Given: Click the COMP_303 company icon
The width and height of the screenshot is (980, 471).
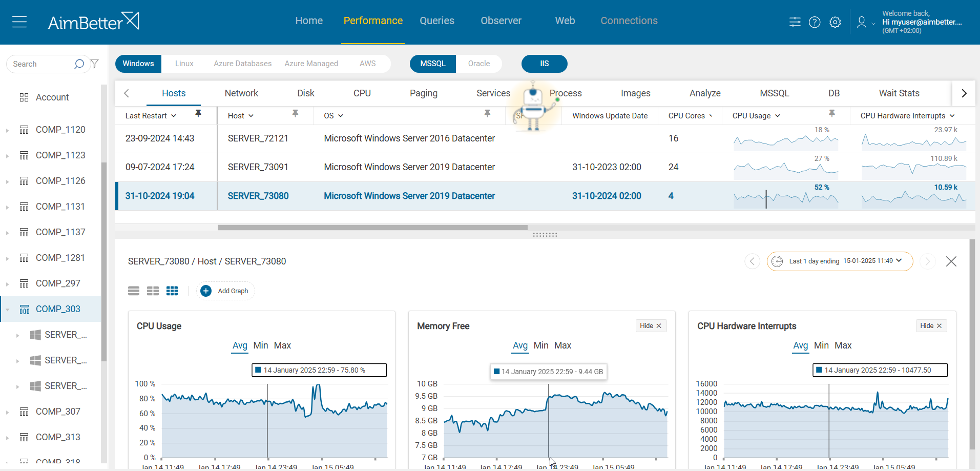Looking at the screenshot, I should click(x=24, y=310).
